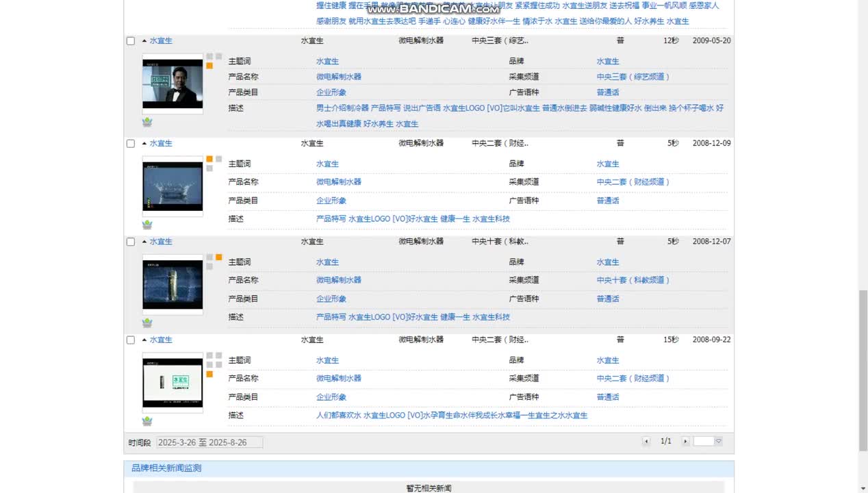Screen dimensions: 868x493
Task: Tick the checkbox for the 2008-12-07 水宜生 ad
Action: (x=131, y=242)
